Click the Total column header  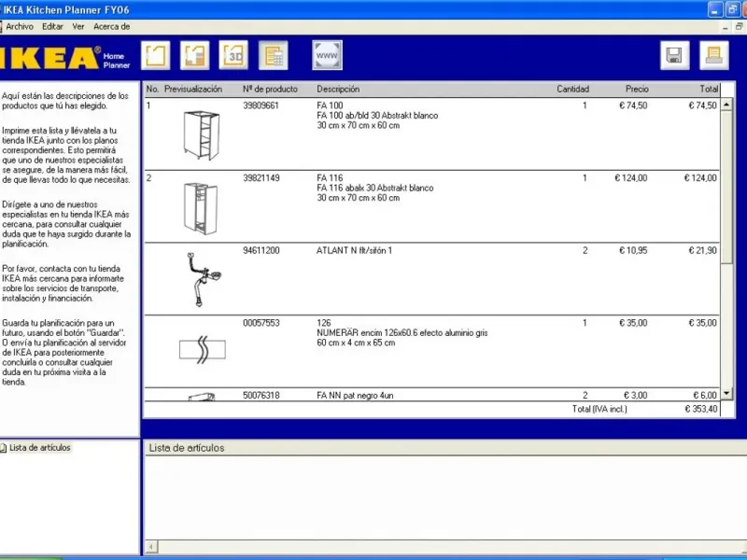(x=709, y=89)
